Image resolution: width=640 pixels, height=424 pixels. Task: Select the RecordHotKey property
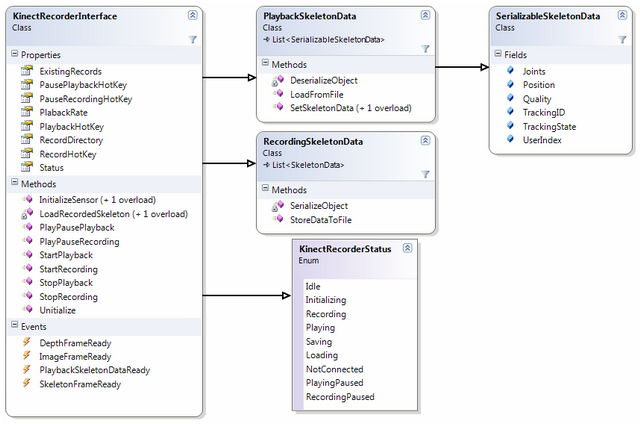point(68,154)
